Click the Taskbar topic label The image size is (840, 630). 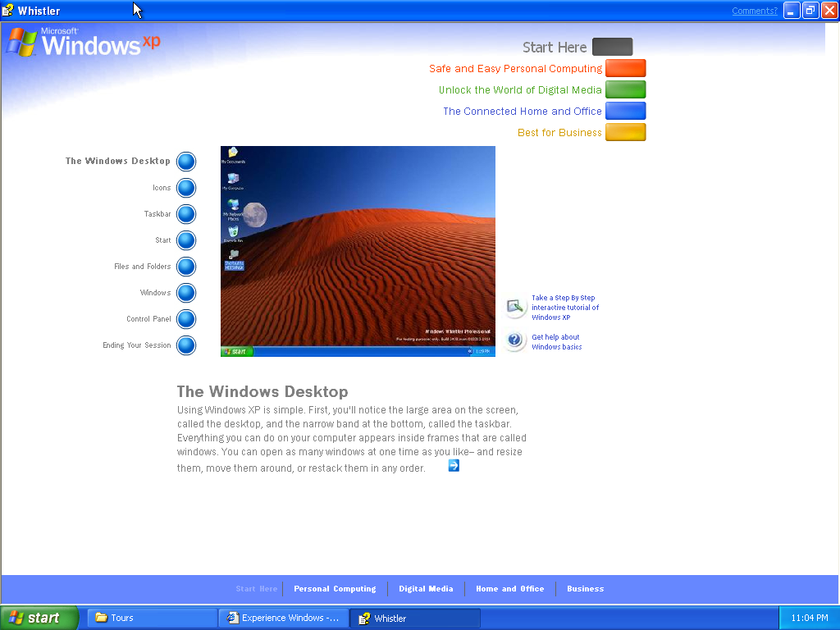pos(157,214)
